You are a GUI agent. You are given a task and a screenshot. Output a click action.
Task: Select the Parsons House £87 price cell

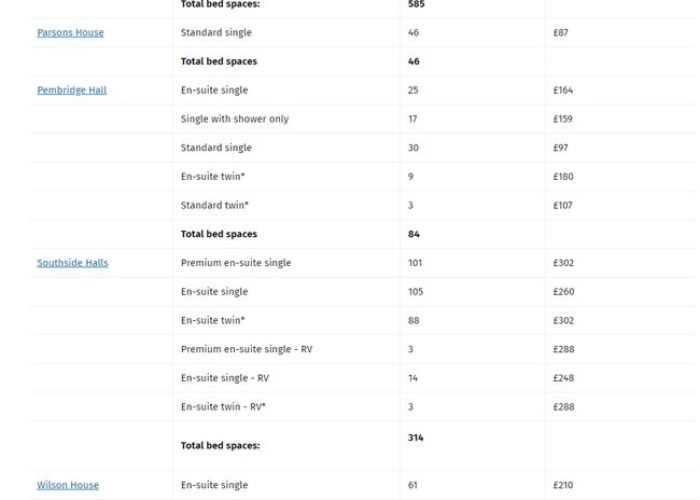561,33
